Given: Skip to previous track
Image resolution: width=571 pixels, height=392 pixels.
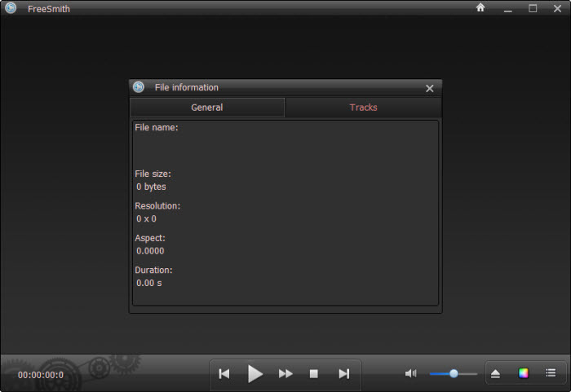Looking at the screenshot, I should pos(224,374).
